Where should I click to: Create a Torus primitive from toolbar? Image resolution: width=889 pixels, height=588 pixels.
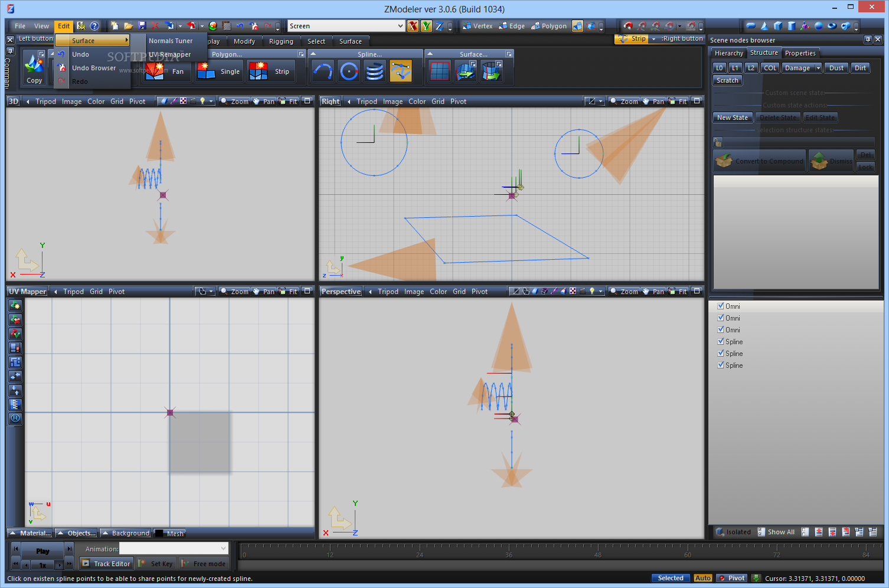tap(832, 26)
